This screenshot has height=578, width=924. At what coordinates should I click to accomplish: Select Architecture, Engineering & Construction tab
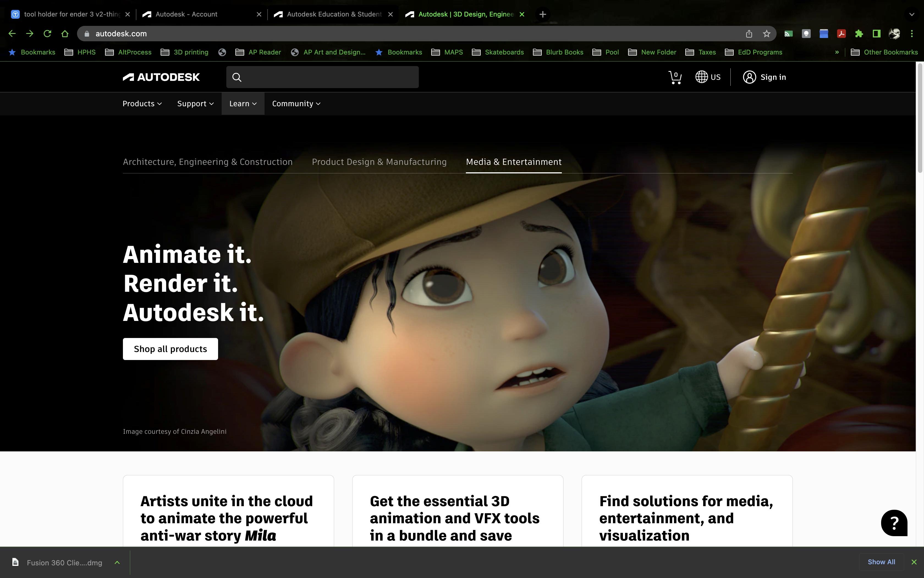point(208,162)
